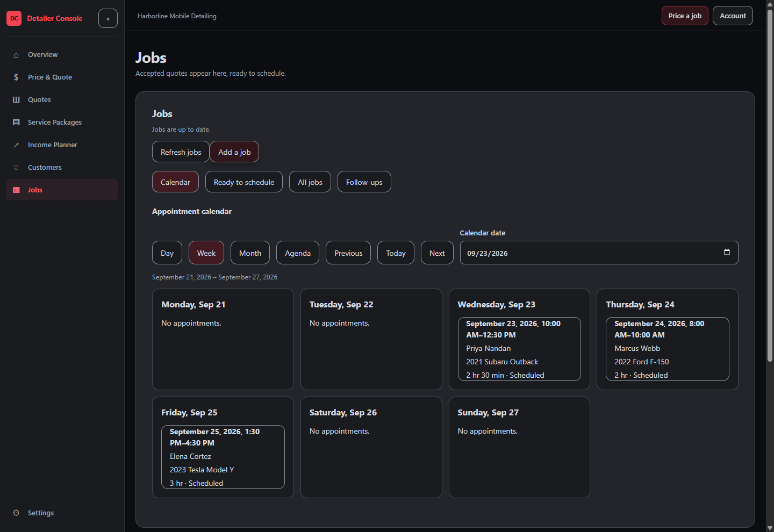Viewport: 774px width, 532px height.
Task: Open the Follow-ups tab
Action: coord(364,182)
